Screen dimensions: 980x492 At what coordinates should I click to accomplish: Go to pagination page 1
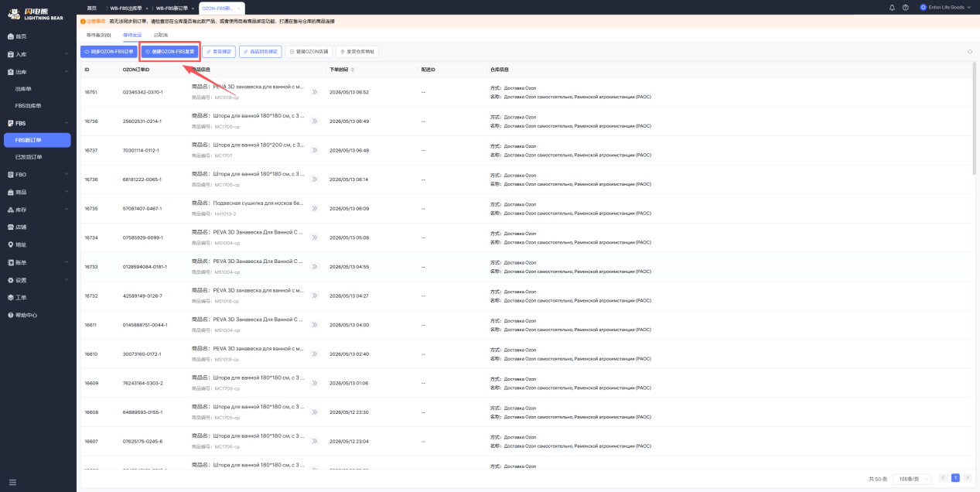click(x=955, y=478)
